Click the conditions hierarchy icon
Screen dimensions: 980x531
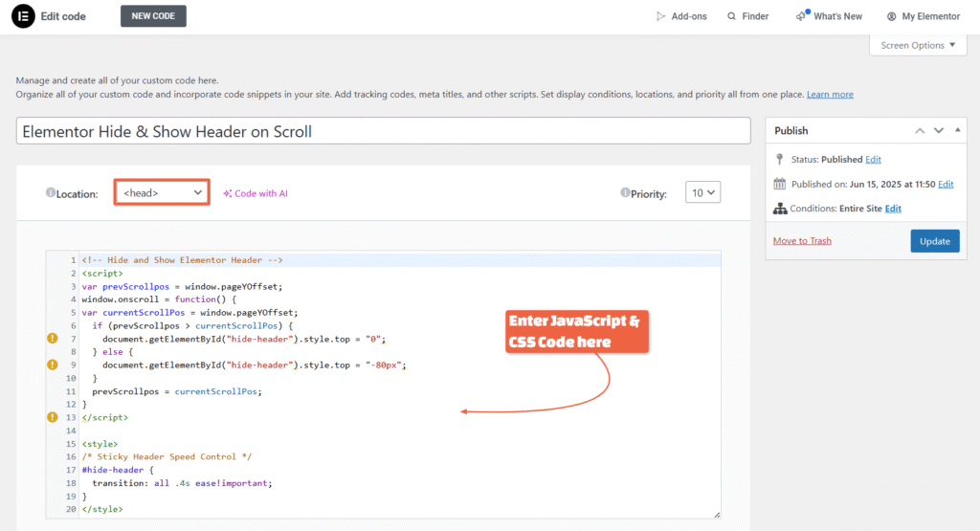point(779,209)
